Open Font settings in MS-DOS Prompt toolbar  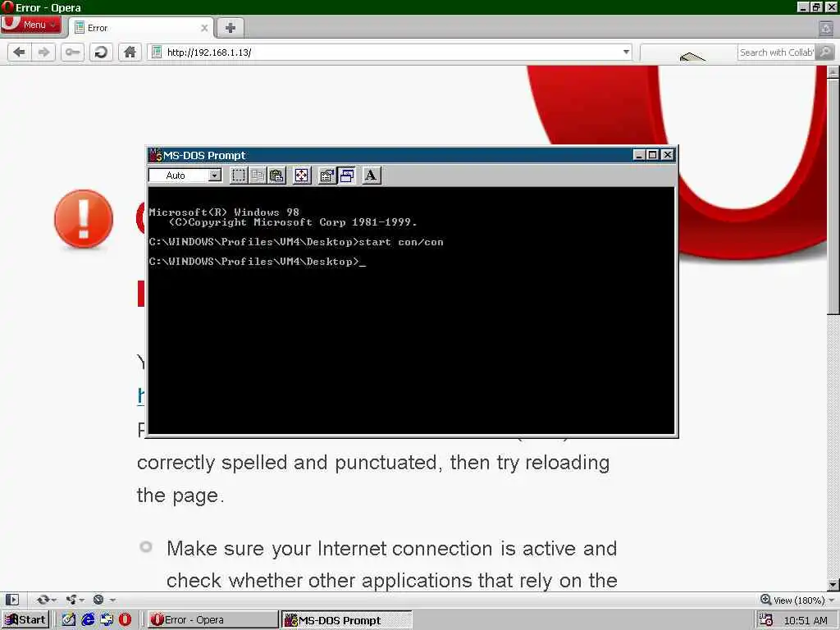[x=371, y=176]
